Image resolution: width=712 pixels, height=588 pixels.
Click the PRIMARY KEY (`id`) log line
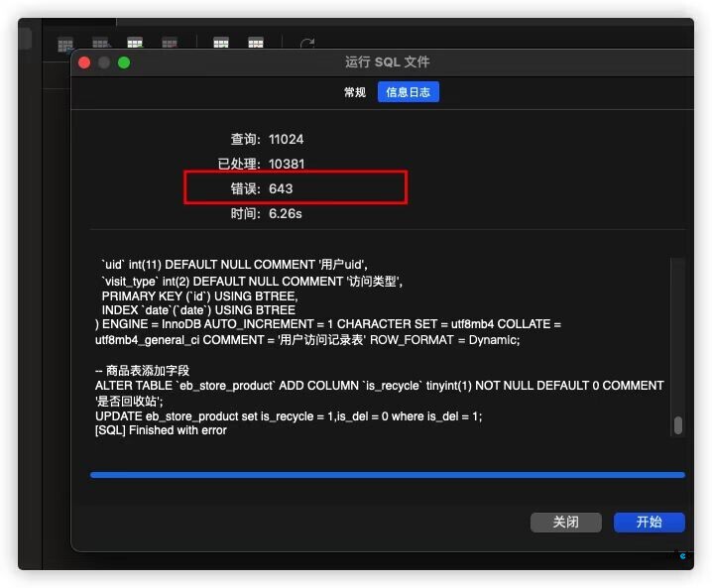199,296
